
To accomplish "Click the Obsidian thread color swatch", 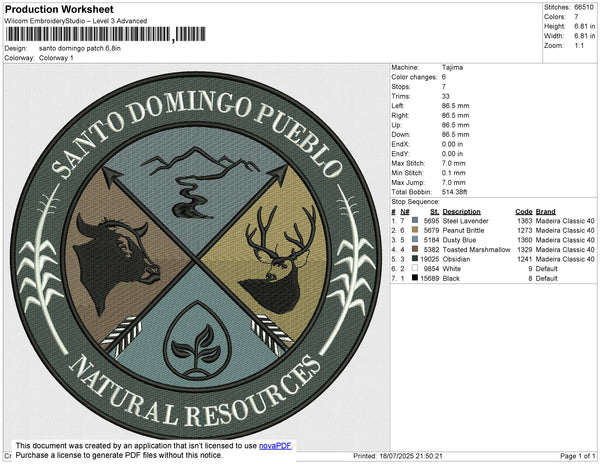I will (x=416, y=259).
